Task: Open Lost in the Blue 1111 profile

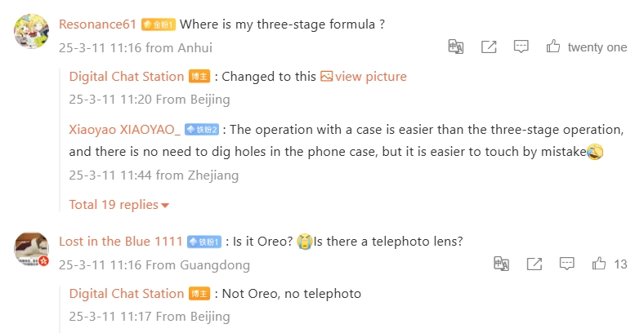Action: (x=121, y=241)
